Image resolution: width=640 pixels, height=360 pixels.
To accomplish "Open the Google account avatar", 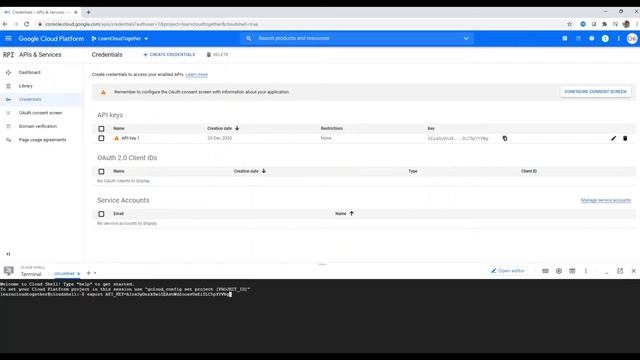I will (632, 39).
